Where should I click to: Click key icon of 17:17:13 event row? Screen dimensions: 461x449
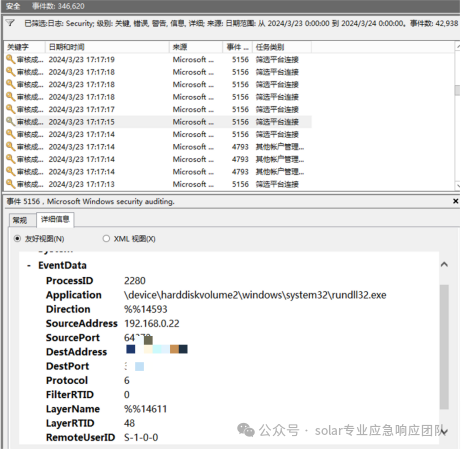[x=10, y=184]
